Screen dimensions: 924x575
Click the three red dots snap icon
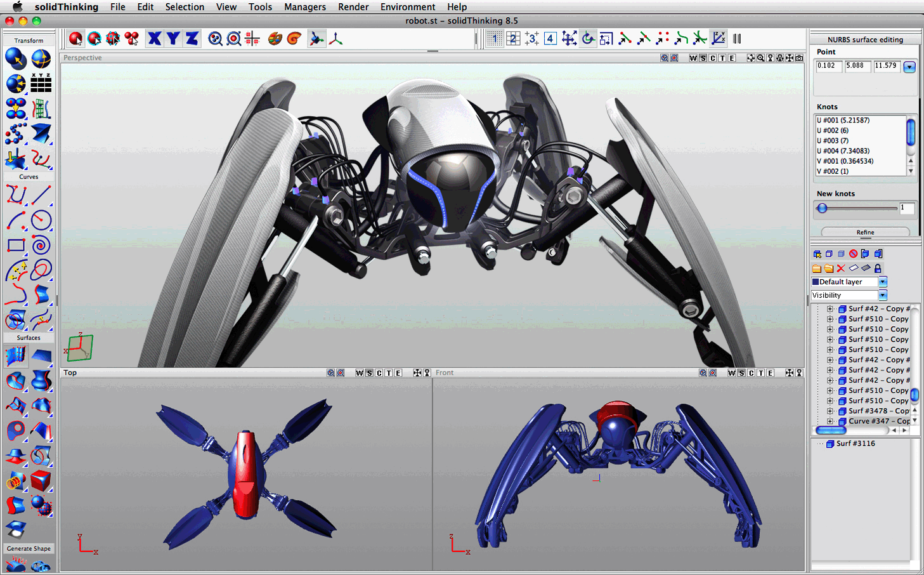[x=663, y=39]
